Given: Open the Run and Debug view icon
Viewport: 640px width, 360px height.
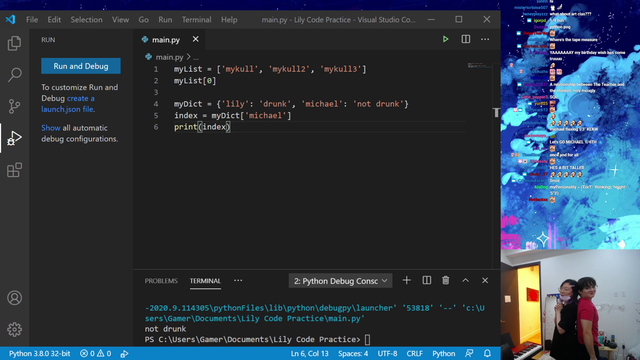Looking at the screenshot, I should click(x=14, y=138).
